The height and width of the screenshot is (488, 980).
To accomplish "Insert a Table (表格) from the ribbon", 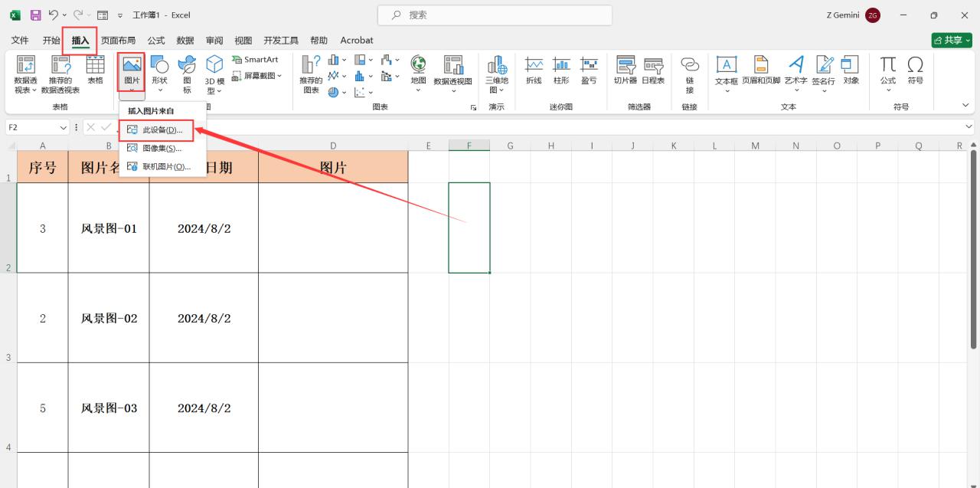I will tap(95, 70).
